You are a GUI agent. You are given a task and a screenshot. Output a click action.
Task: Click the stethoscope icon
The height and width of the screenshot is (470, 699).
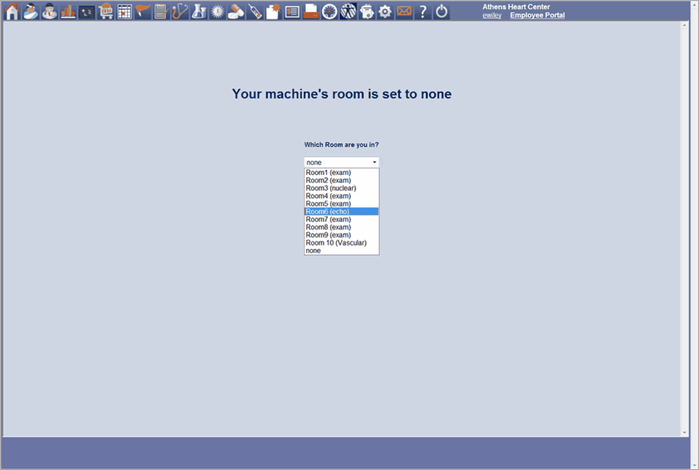[179, 12]
